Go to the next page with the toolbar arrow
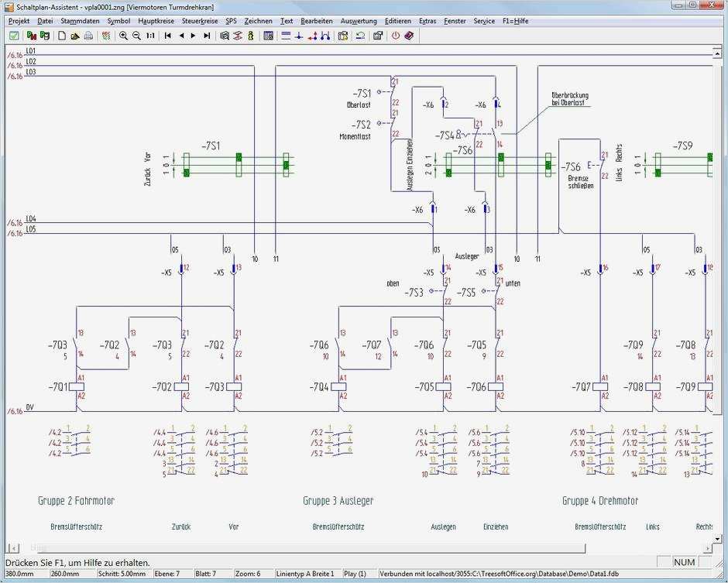 (194, 36)
